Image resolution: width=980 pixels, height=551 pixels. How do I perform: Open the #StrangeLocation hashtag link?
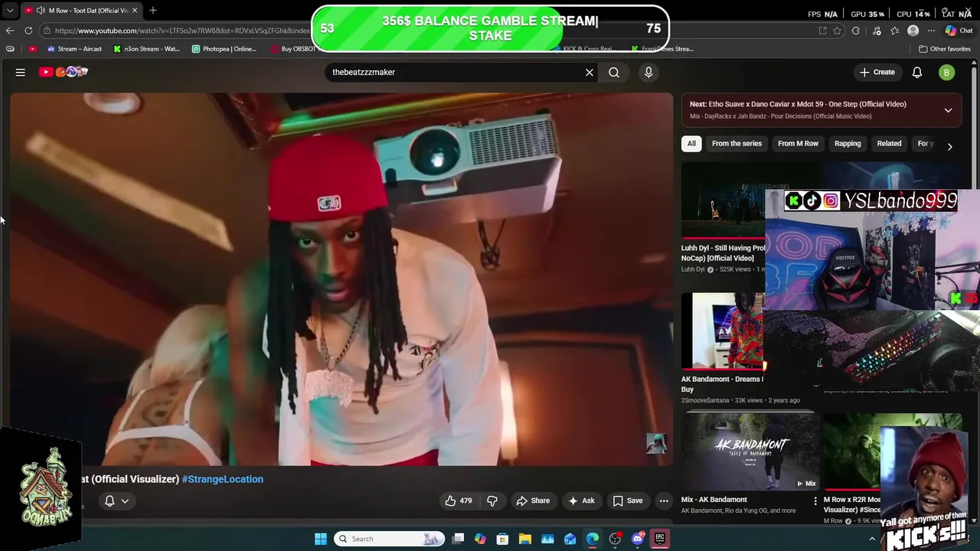click(222, 479)
